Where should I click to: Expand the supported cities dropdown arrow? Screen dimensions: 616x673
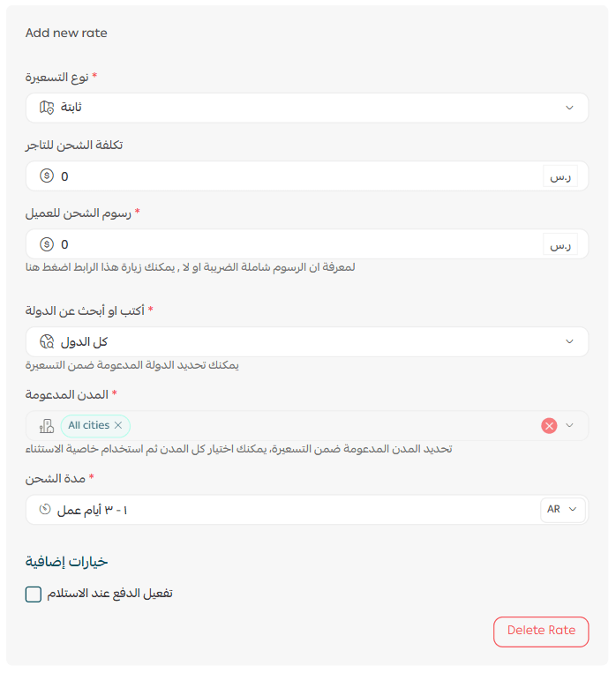coord(570,426)
